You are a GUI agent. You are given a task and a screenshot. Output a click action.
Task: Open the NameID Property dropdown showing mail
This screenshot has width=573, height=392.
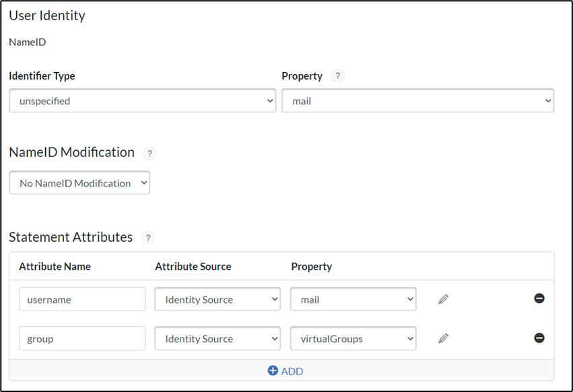point(417,100)
